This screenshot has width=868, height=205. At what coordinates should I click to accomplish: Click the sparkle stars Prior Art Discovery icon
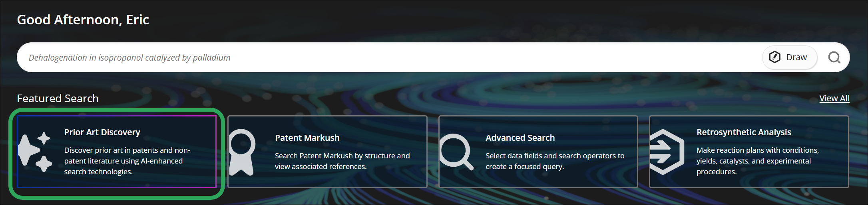pos(35,152)
